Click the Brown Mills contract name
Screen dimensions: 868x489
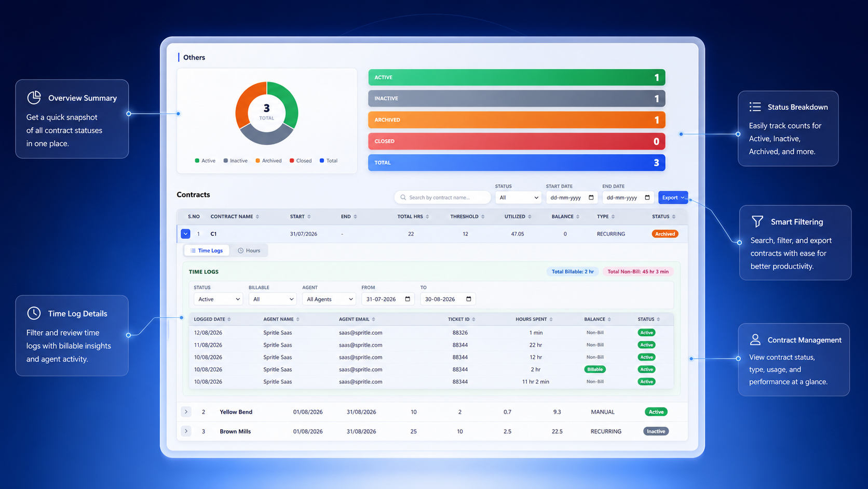point(235,431)
